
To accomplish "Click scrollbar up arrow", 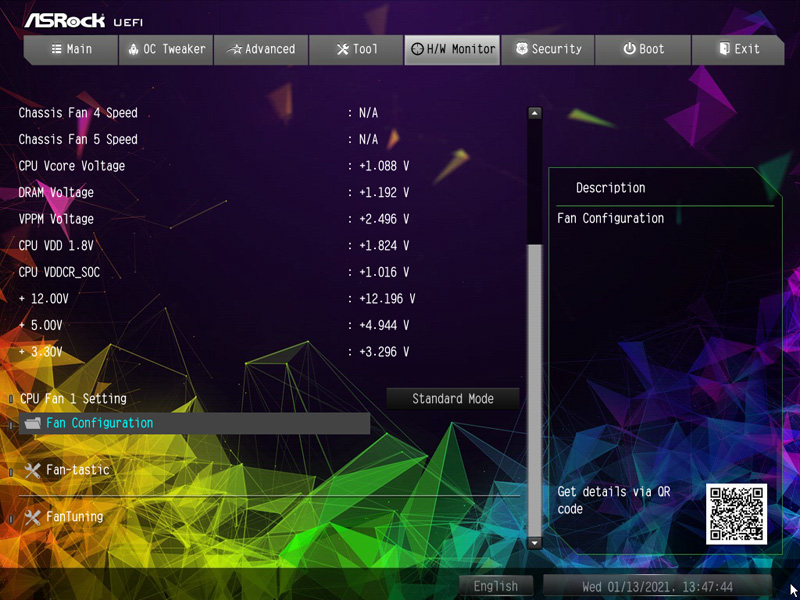I will coord(534,113).
